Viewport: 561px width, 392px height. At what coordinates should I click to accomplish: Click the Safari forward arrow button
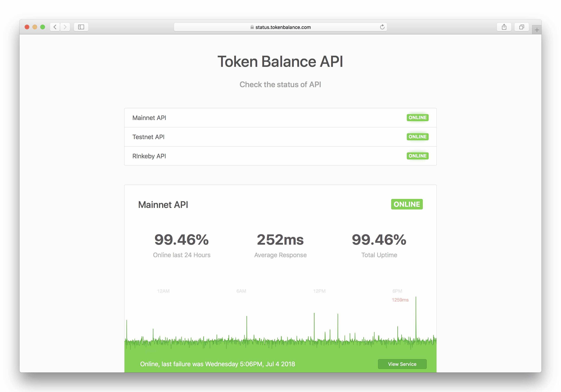[x=65, y=27]
